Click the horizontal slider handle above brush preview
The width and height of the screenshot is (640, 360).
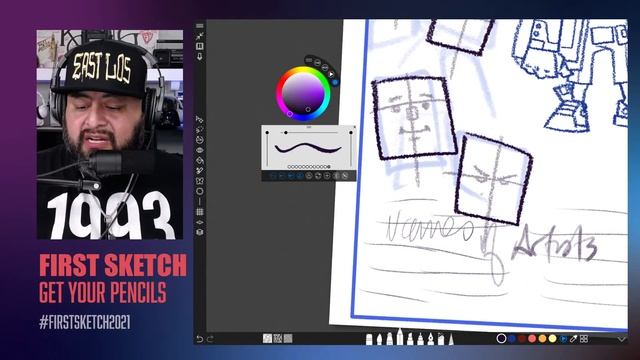click(286, 132)
